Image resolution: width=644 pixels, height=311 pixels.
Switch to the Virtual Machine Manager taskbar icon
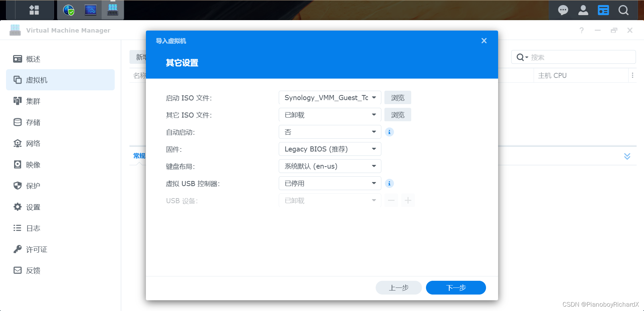coord(113,10)
